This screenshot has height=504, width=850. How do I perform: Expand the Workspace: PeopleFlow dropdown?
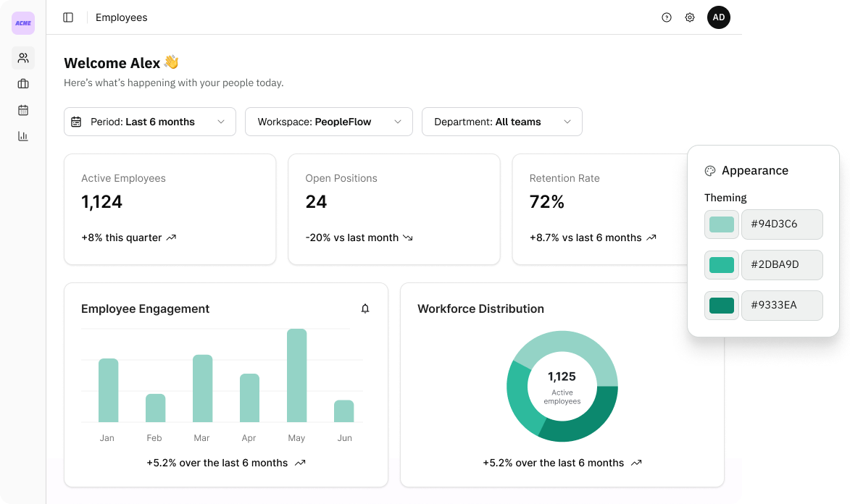coord(328,122)
